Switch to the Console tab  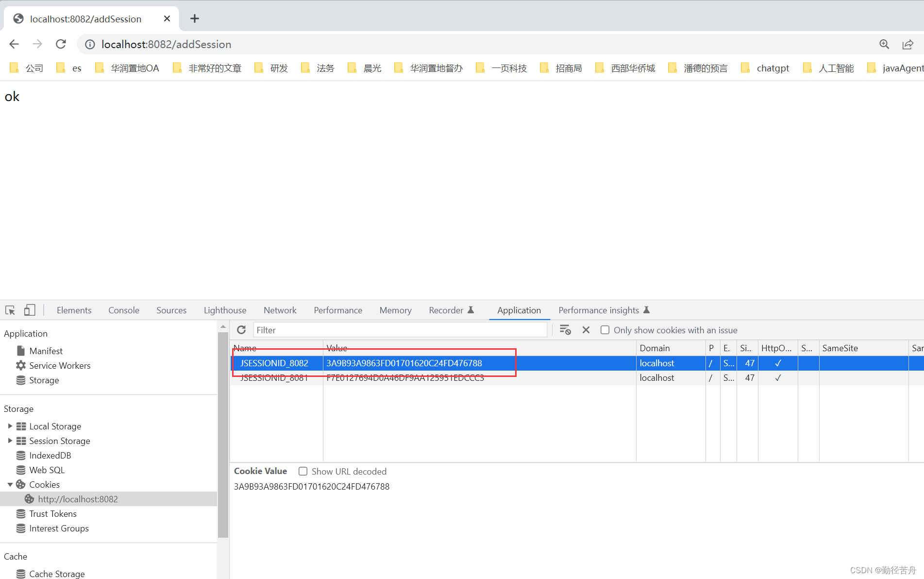coord(124,310)
